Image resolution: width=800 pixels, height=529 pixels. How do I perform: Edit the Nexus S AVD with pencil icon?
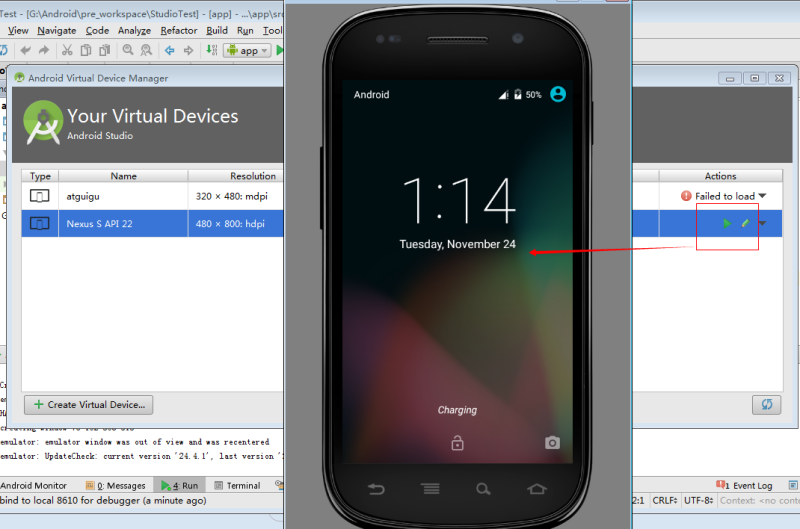tap(745, 223)
